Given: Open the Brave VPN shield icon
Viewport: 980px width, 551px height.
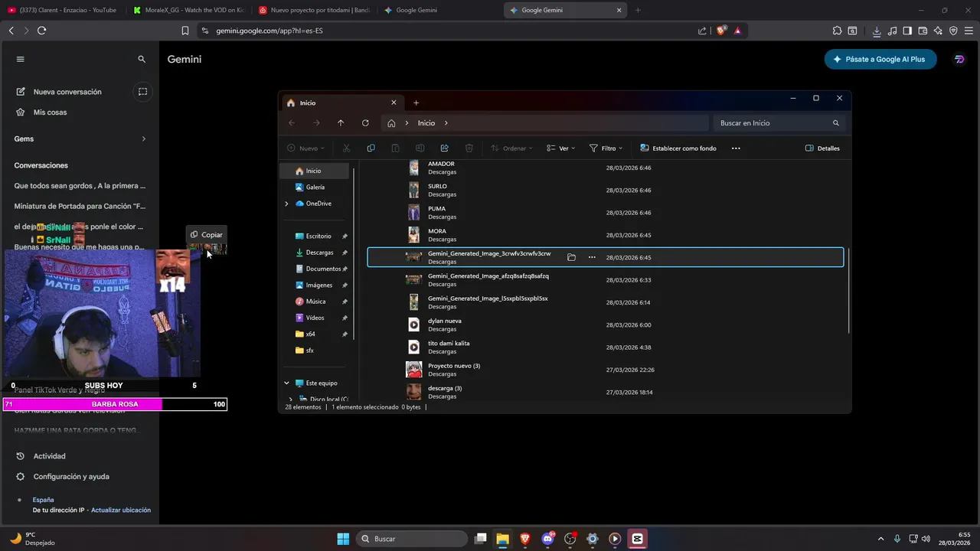Looking at the screenshot, I should click(x=953, y=31).
